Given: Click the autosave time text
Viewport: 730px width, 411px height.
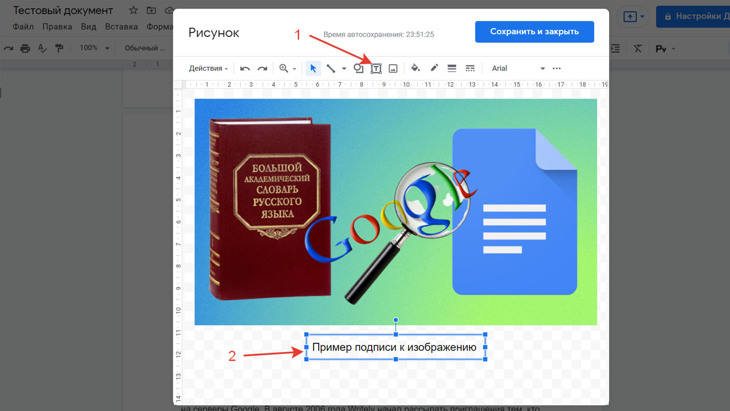Looking at the screenshot, I should pyautogui.click(x=379, y=34).
